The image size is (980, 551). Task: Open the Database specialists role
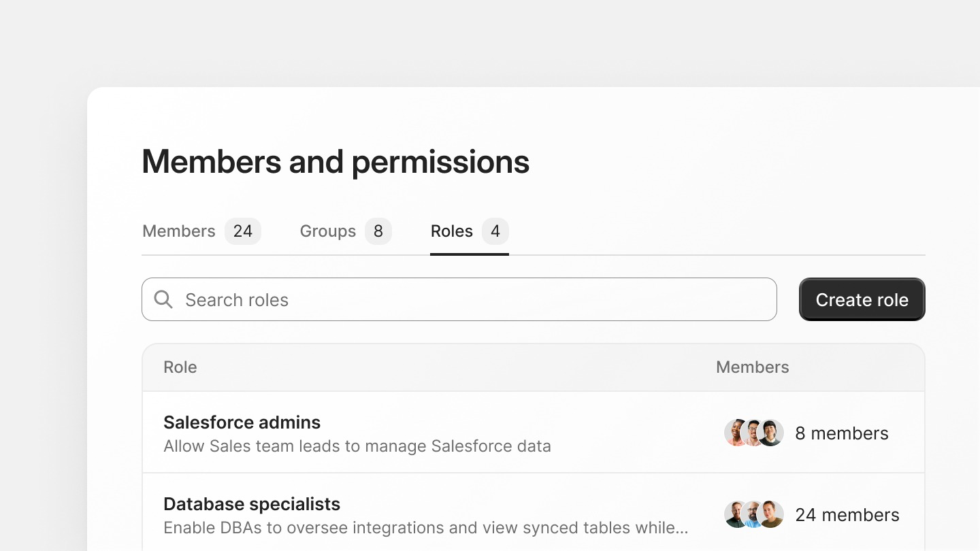252,504
